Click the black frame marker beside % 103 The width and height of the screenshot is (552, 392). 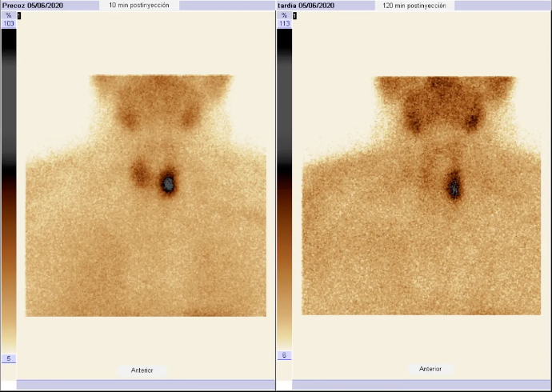[19, 15]
